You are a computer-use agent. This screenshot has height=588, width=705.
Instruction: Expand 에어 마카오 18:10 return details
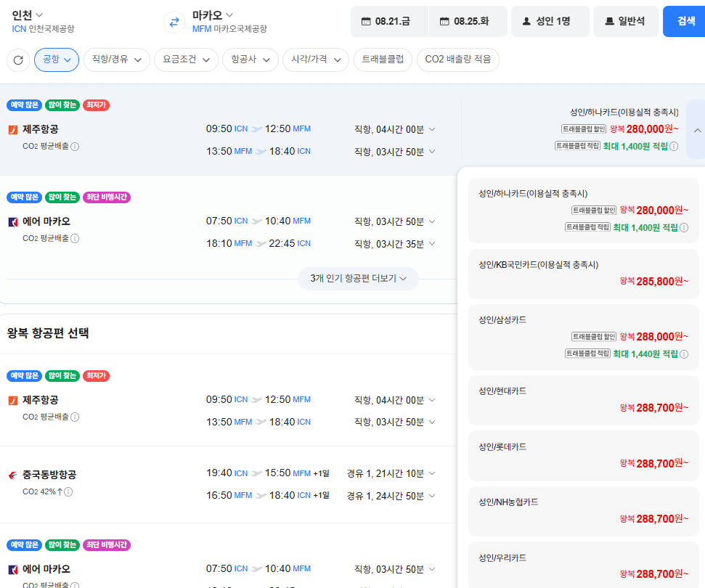coord(431,244)
